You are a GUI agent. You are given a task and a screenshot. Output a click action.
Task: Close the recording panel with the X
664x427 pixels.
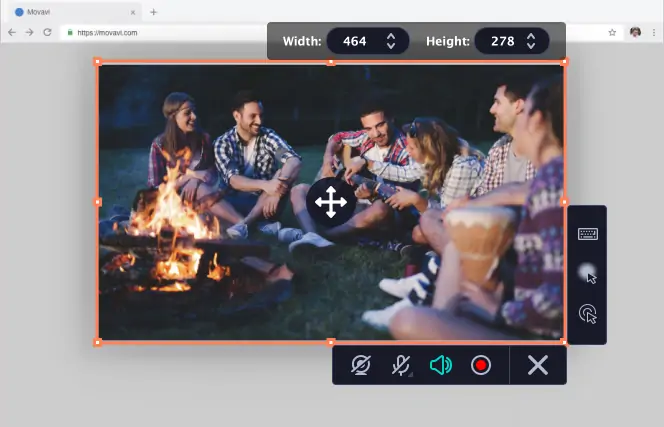click(x=538, y=365)
